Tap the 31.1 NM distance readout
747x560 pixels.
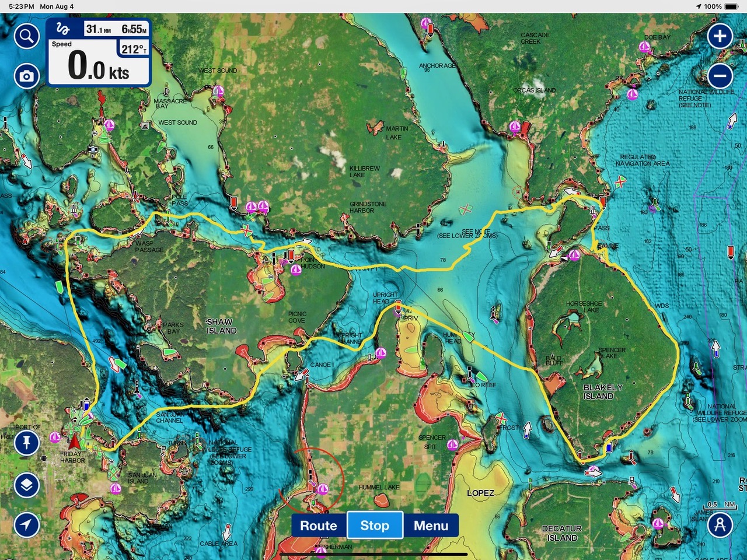(x=98, y=29)
